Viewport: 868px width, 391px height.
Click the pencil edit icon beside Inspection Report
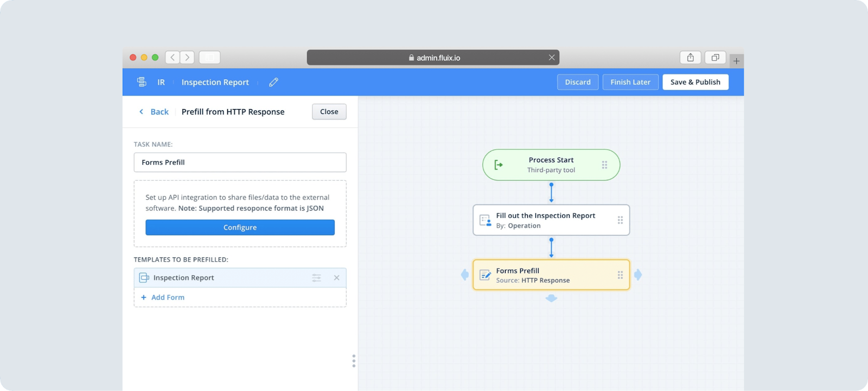tap(273, 82)
